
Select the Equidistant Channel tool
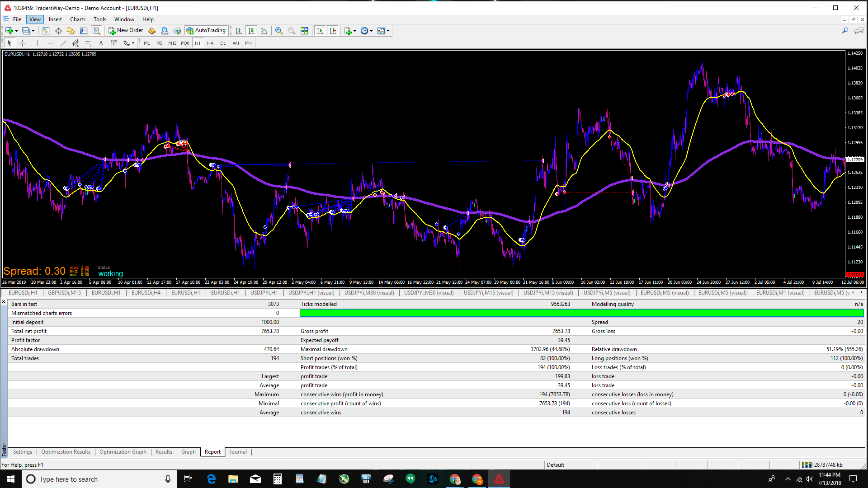click(x=75, y=43)
